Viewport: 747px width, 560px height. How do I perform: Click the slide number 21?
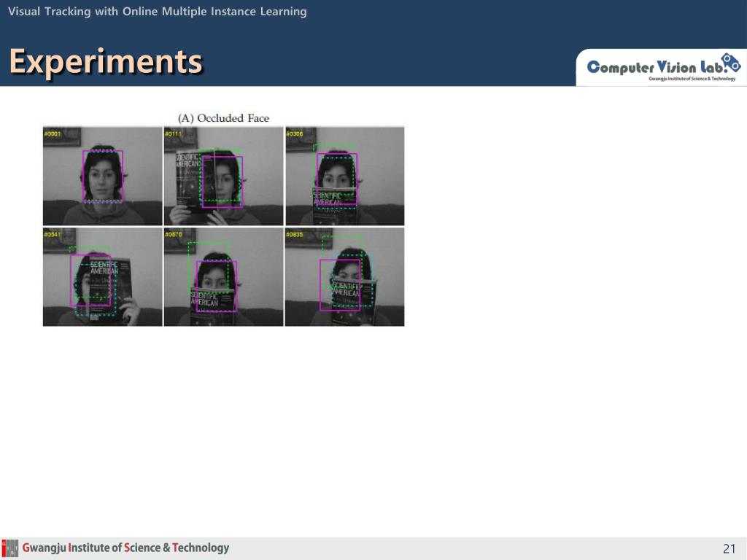click(x=729, y=548)
